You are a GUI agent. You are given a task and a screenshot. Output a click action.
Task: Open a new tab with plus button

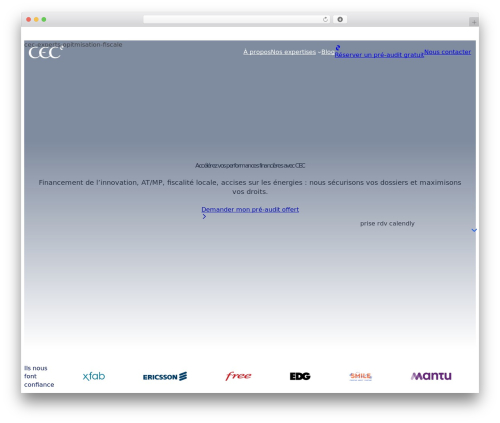(474, 22)
